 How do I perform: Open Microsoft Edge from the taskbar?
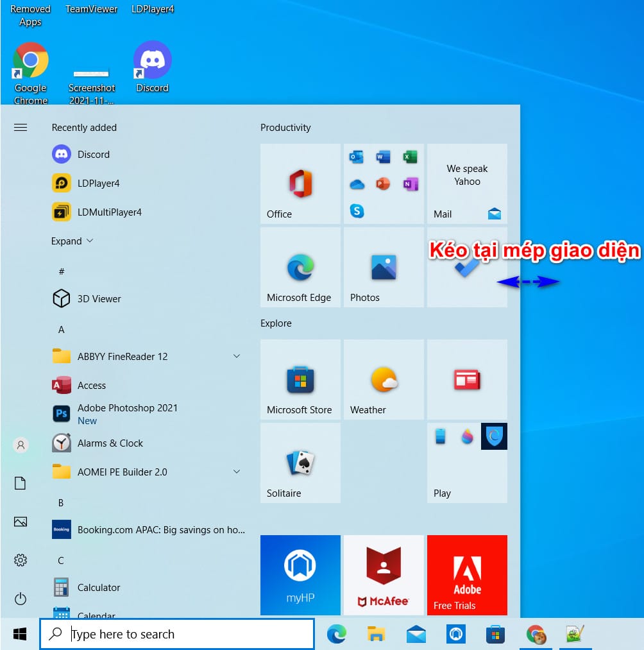coord(337,634)
